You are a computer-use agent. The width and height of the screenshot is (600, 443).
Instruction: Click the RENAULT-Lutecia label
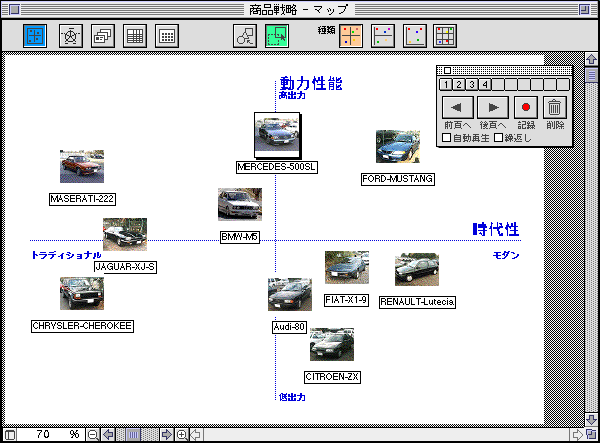pyautogui.click(x=417, y=302)
